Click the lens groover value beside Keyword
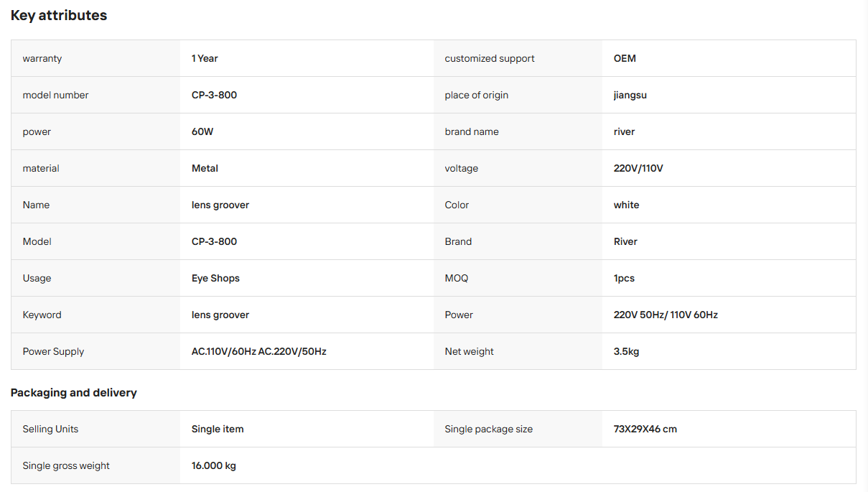The height and width of the screenshot is (492, 868). coord(220,315)
